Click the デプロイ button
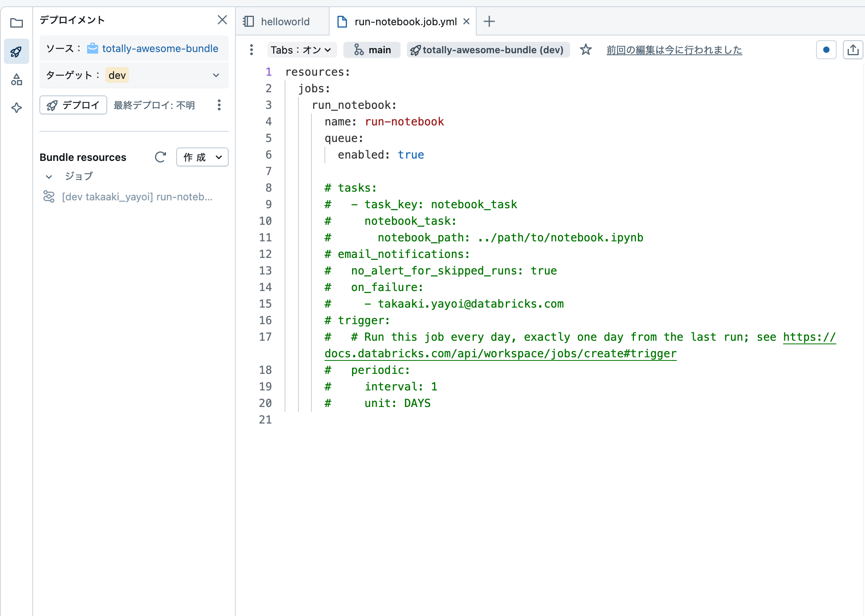The width and height of the screenshot is (865, 616). [73, 105]
